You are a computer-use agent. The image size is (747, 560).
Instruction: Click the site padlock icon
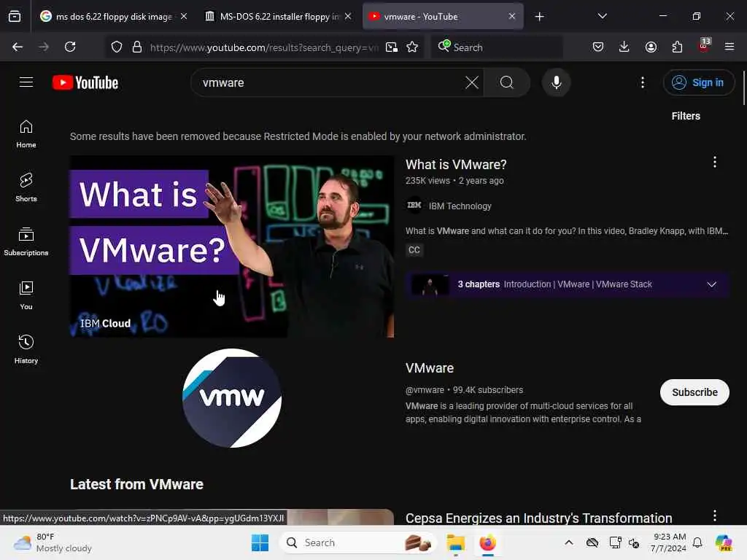click(x=136, y=47)
